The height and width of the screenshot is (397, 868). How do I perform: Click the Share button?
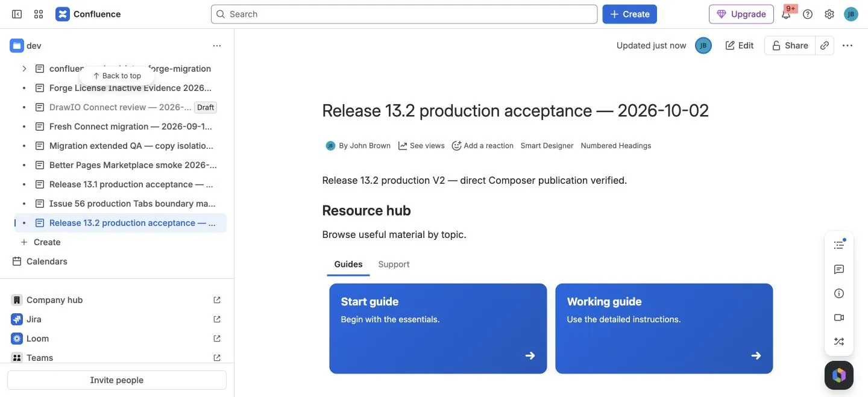click(790, 46)
